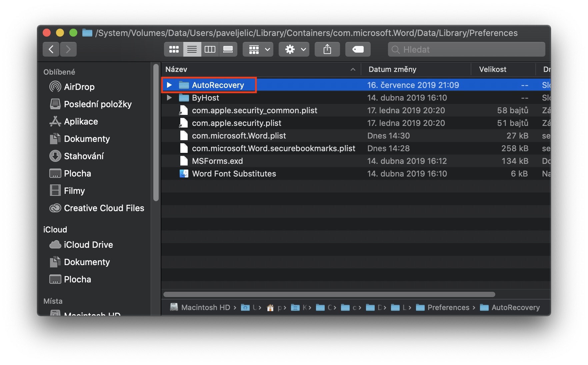Minimize the window with the yellow button

click(x=60, y=33)
